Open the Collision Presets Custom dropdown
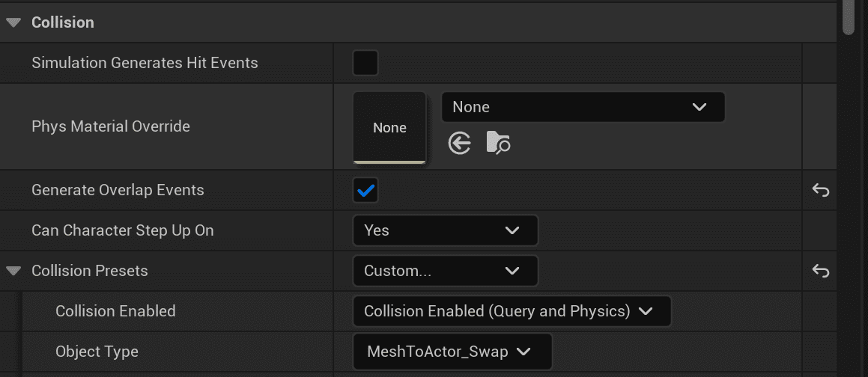Image resolution: width=868 pixels, height=377 pixels. tap(446, 271)
